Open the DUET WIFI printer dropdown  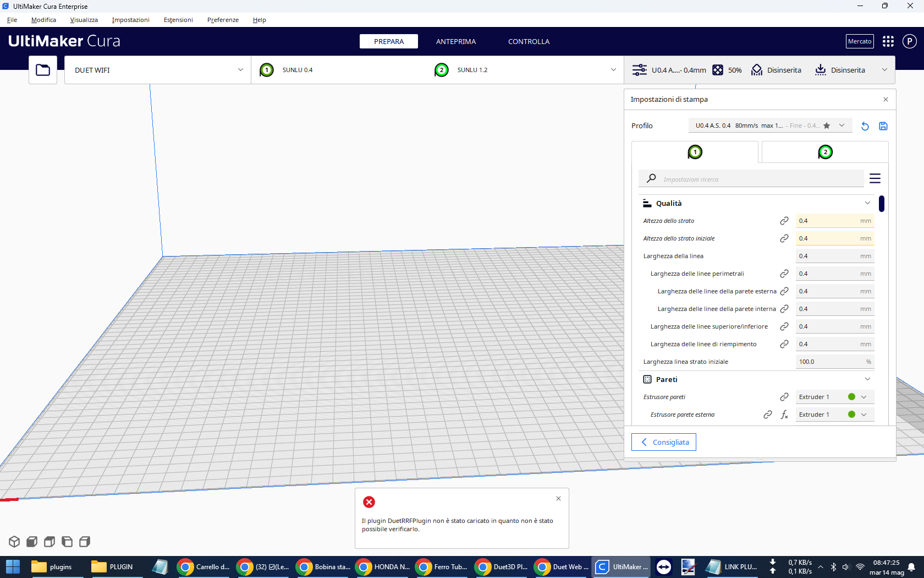coord(158,70)
